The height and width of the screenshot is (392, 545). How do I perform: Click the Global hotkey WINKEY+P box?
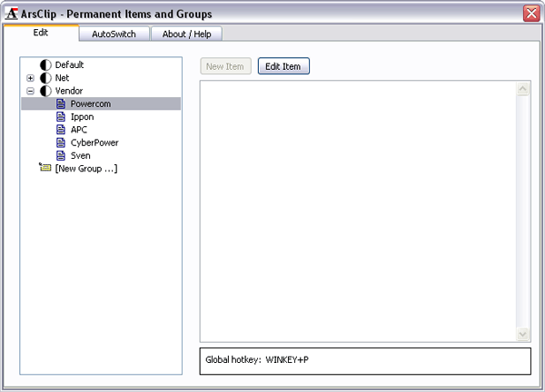point(365,361)
